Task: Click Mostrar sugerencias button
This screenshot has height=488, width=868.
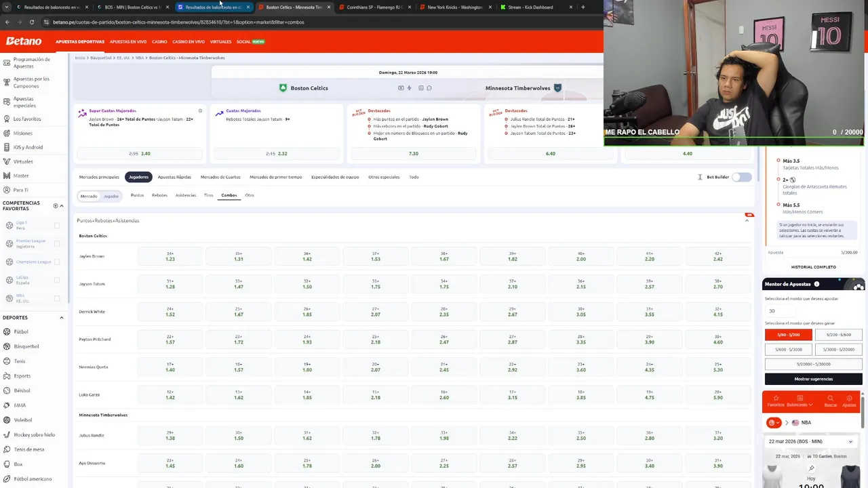Action: (x=814, y=379)
